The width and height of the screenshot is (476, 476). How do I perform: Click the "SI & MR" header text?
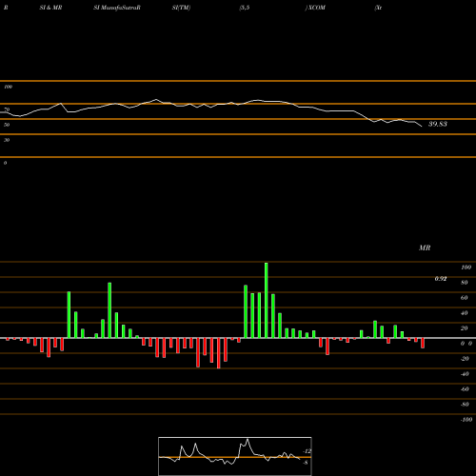50,8
